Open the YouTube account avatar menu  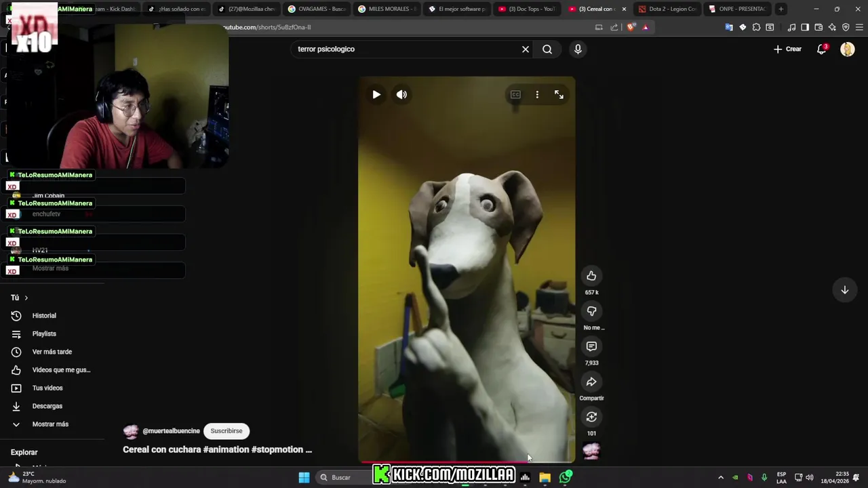[x=848, y=49]
